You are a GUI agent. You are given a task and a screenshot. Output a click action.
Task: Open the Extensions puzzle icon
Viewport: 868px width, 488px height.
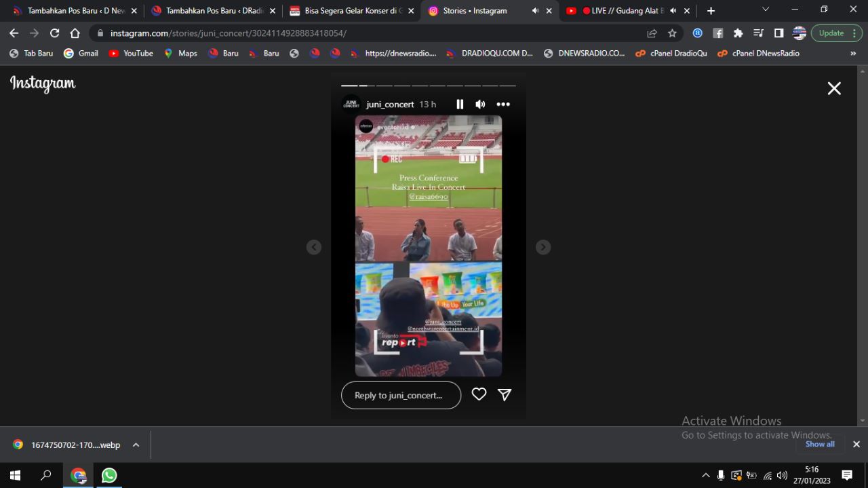(x=738, y=33)
